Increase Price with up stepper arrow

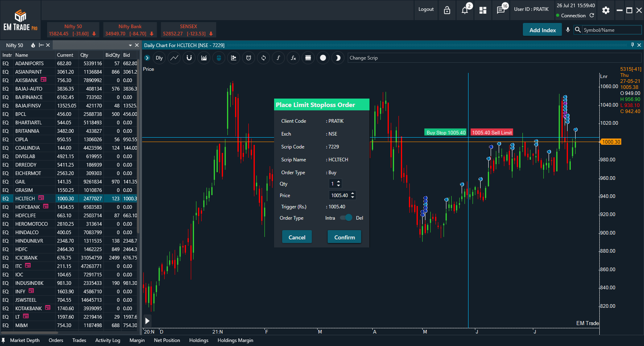pyautogui.click(x=353, y=193)
